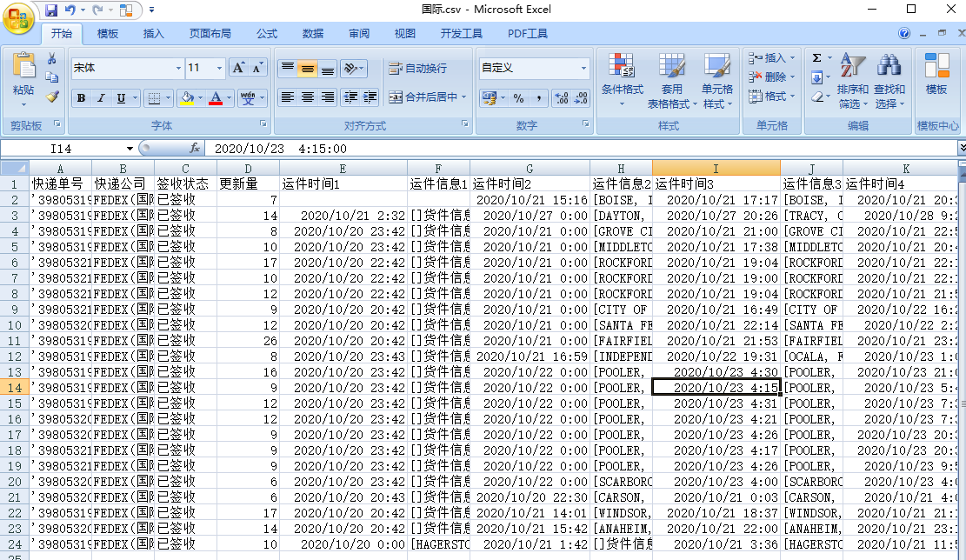The height and width of the screenshot is (560, 966).
Task: Switch to the 审阅 tab
Action: [x=359, y=33]
